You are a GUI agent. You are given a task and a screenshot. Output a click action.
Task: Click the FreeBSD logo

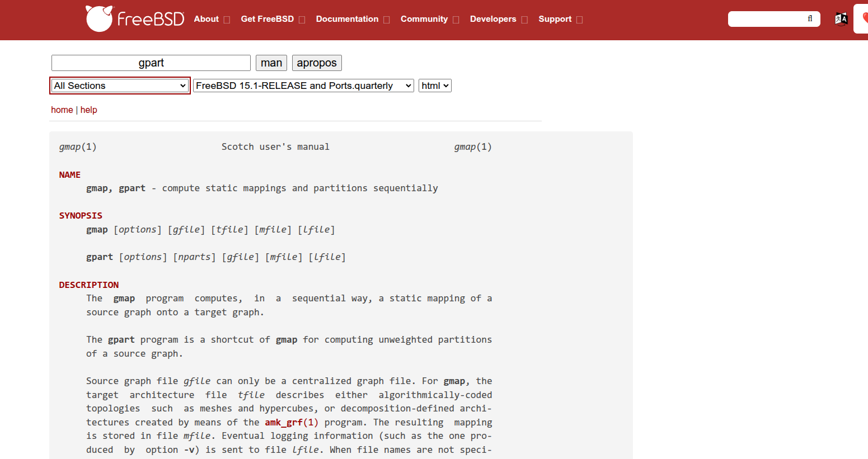[x=135, y=19]
